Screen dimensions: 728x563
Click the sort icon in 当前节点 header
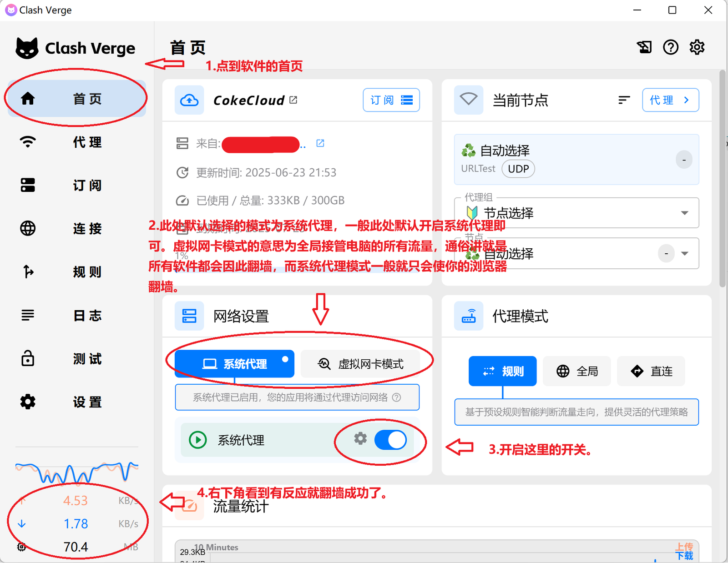(624, 100)
